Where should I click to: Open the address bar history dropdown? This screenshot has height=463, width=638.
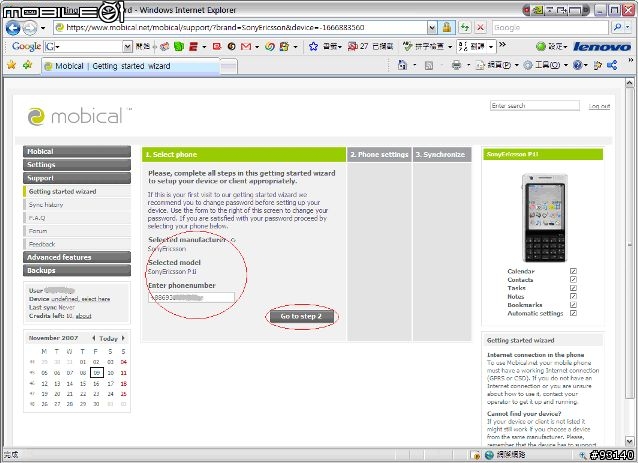[x=432, y=27]
